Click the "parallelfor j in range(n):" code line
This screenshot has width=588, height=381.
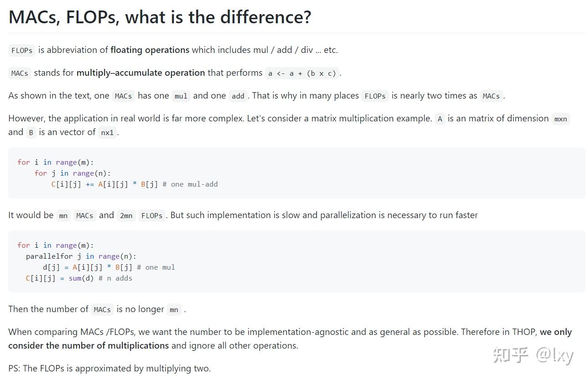[81, 256]
